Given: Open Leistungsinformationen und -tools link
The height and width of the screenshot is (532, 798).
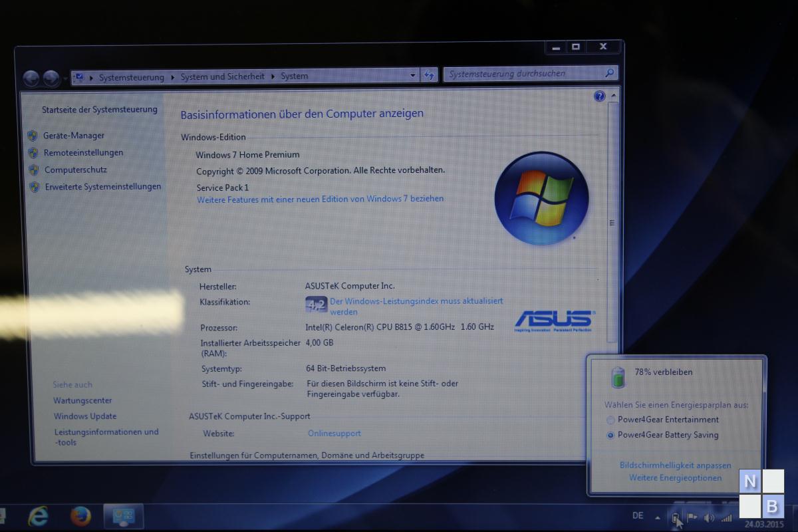Looking at the screenshot, I should tap(106, 437).
